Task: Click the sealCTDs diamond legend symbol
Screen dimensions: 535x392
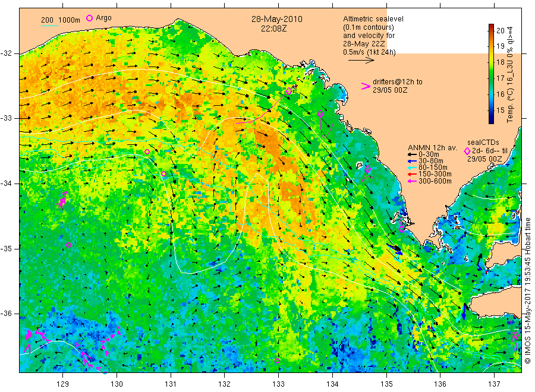Action: [x=467, y=151]
